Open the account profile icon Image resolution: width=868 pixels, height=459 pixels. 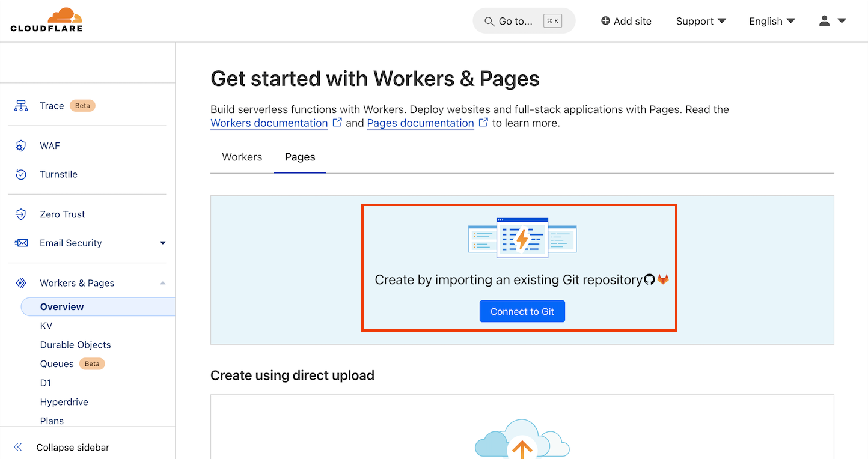tap(824, 20)
